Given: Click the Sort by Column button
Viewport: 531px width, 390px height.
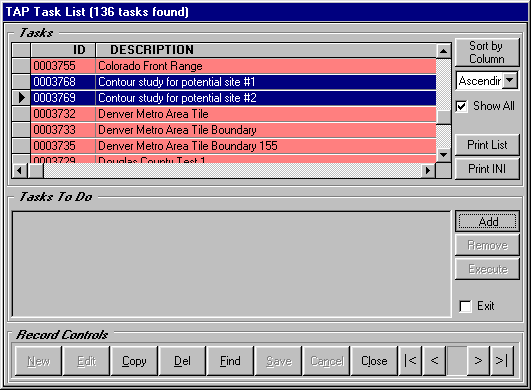Looking at the screenshot, I should point(487,52).
